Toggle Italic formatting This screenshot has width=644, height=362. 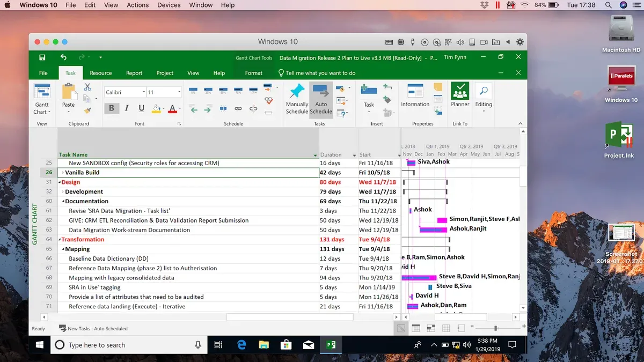127,108
